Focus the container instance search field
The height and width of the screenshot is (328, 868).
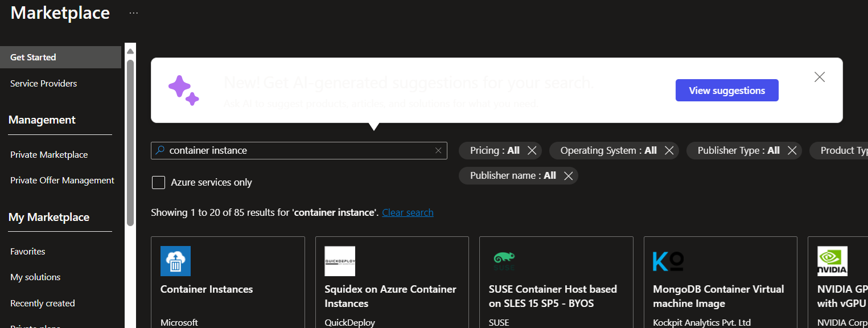tap(299, 151)
